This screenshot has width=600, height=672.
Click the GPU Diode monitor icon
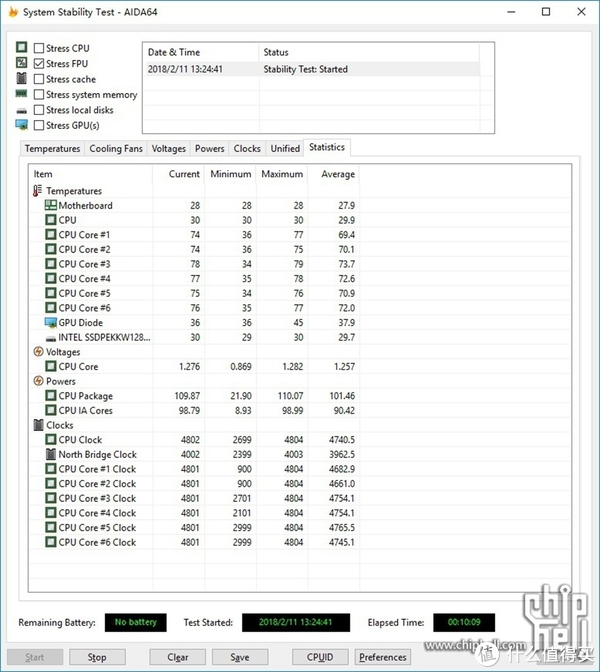pyautogui.click(x=51, y=322)
